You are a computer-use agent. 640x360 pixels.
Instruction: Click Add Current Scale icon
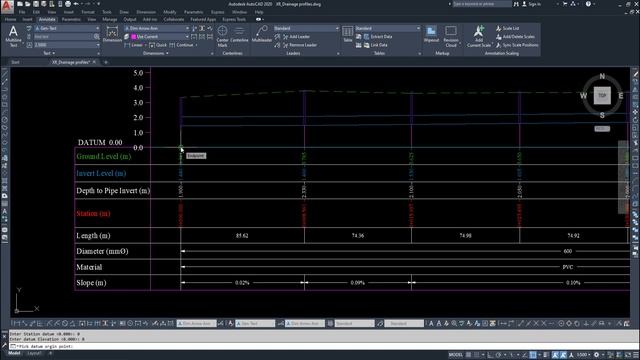(x=479, y=36)
